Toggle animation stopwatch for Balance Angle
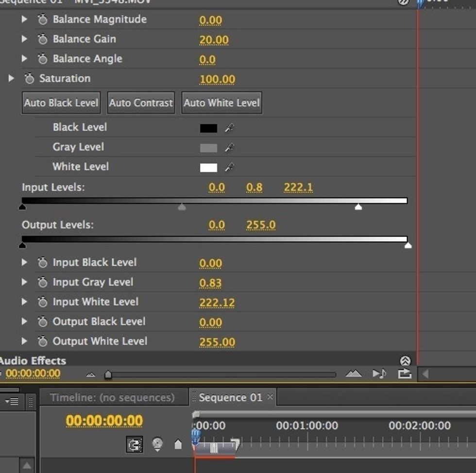The image size is (476, 473). pos(43,58)
